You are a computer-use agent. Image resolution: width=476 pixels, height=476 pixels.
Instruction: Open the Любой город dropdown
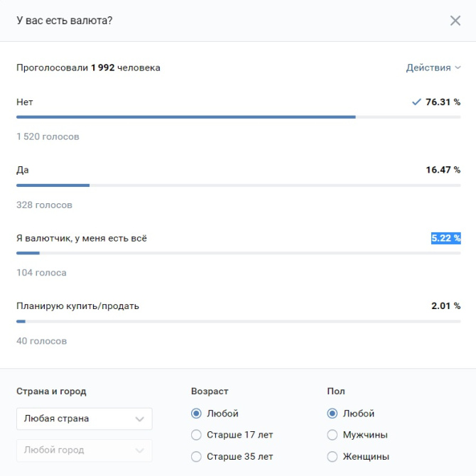(x=84, y=450)
